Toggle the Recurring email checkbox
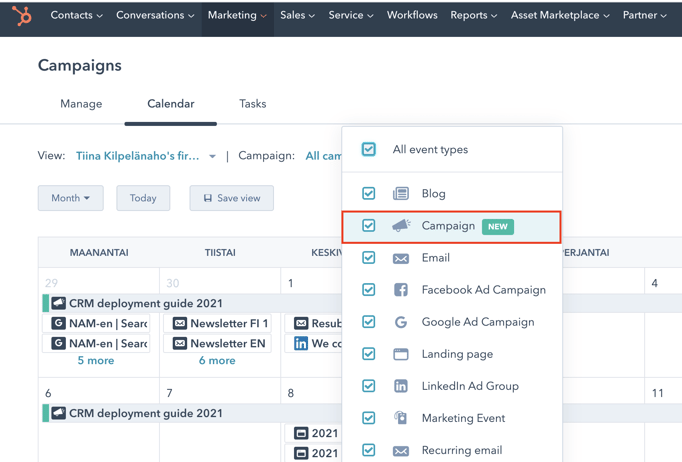Screen dimensions: 682x462 [x=368, y=450]
